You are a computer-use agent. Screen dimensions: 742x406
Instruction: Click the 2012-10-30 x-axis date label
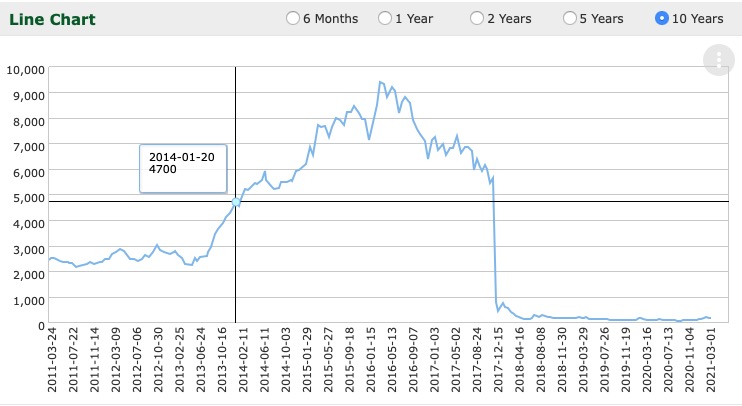[158, 360]
